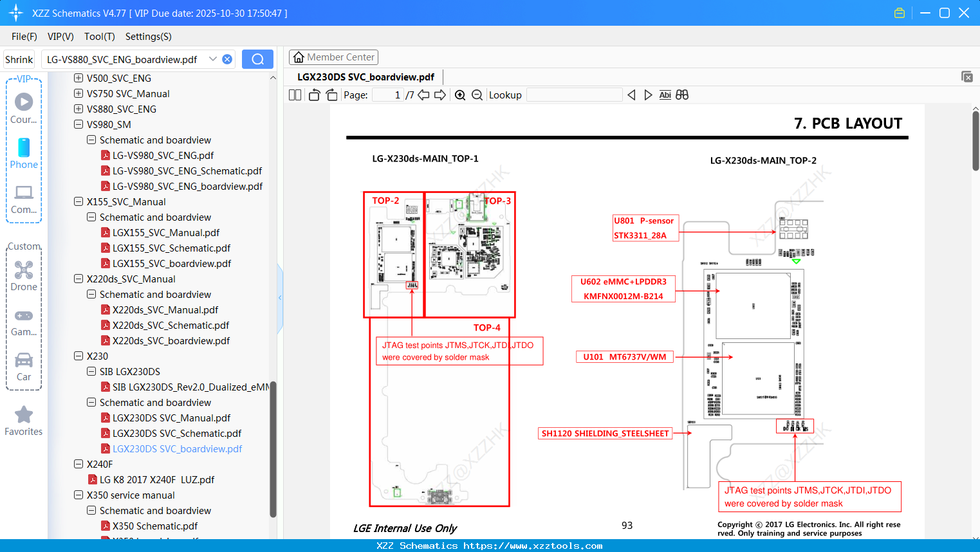Clear the LG-VS880 search field

(x=227, y=59)
